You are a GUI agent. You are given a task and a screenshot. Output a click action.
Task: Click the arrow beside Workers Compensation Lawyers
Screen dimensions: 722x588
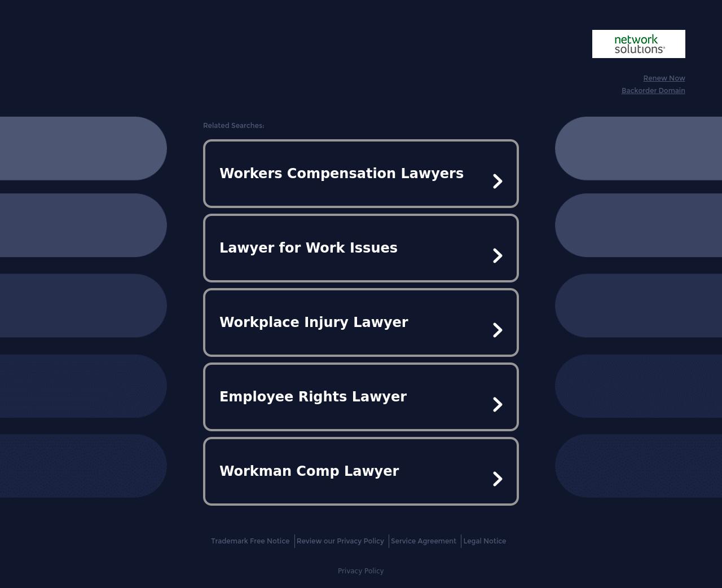coord(498,181)
